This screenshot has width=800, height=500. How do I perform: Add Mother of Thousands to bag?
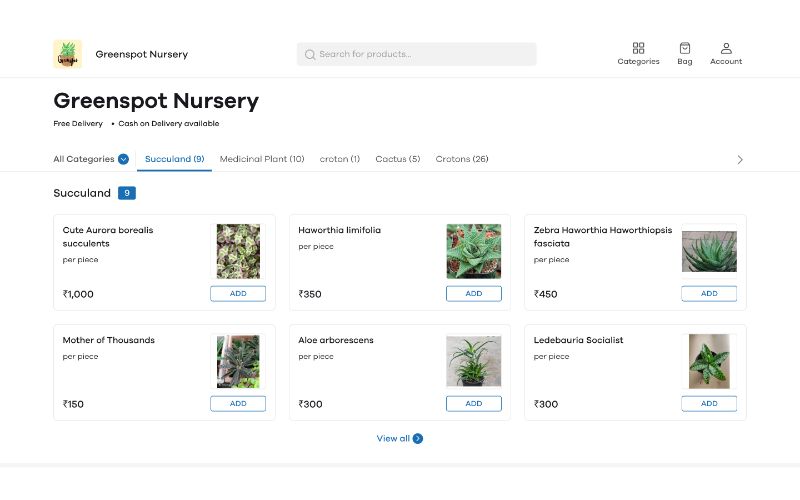(238, 403)
